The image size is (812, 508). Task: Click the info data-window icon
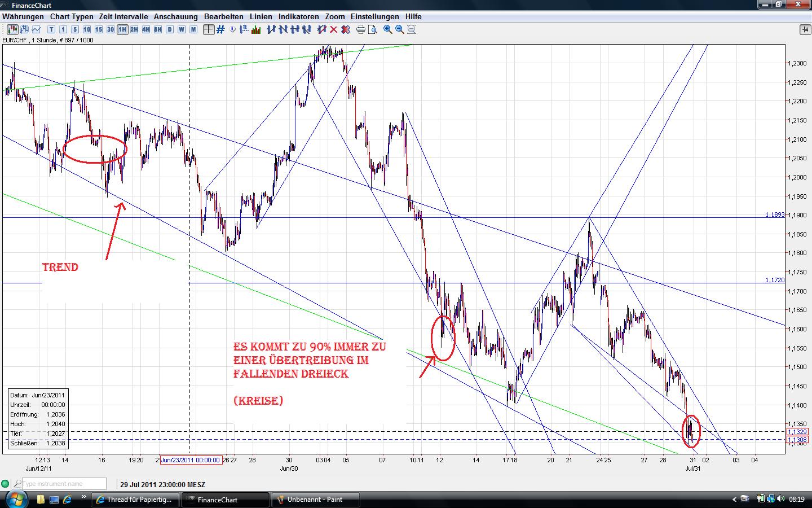click(x=233, y=29)
